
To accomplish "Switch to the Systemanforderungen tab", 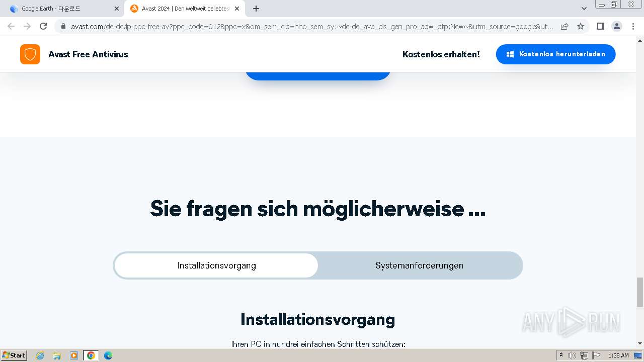I will click(420, 265).
